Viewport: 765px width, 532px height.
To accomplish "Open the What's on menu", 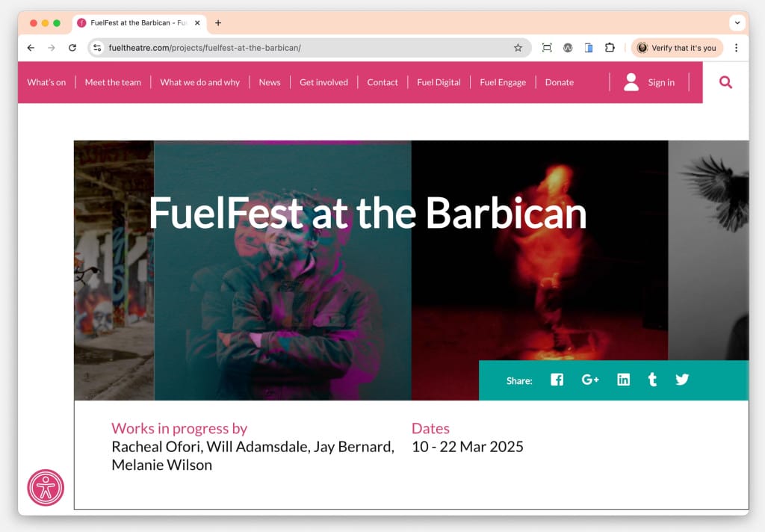I will click(46, 82).
